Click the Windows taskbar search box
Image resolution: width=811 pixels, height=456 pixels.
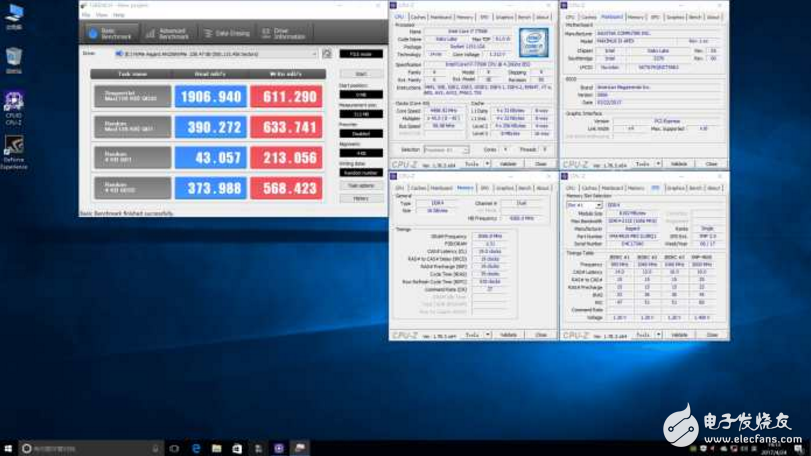coord(90,448)
